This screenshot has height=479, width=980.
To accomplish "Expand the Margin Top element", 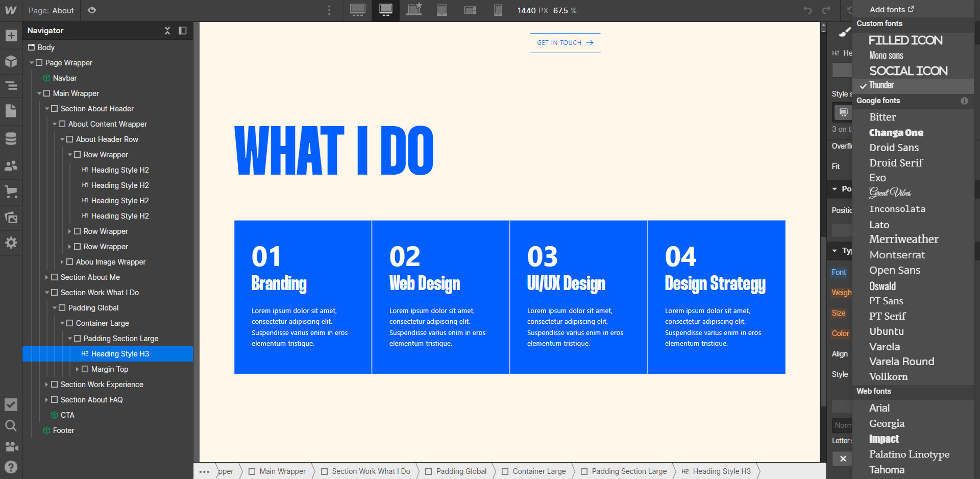I will tap(78, 369).
